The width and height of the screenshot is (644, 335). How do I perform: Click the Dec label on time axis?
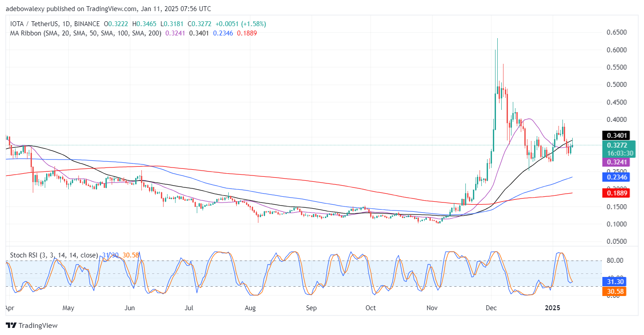(491, 307)
